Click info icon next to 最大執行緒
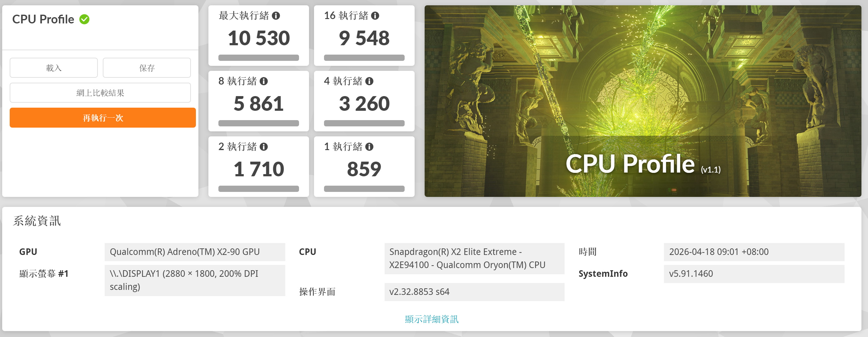The image size is (868, 337). point(276,16)
